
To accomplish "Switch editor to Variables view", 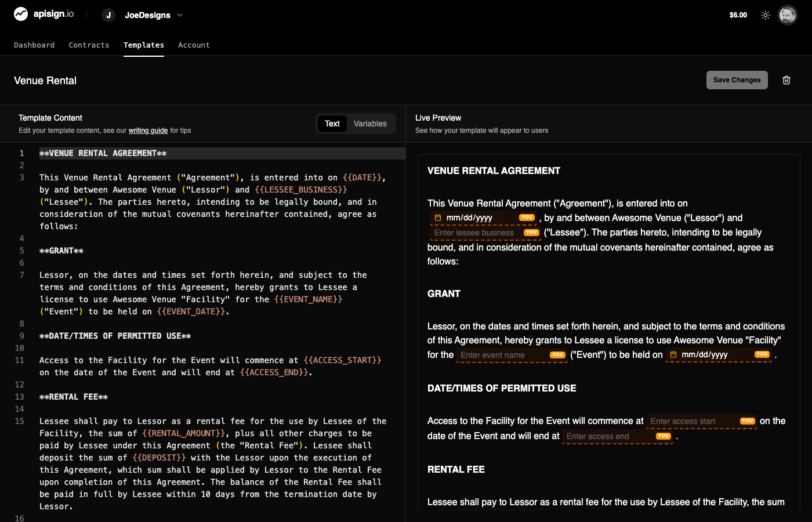I will pos(370,124).
